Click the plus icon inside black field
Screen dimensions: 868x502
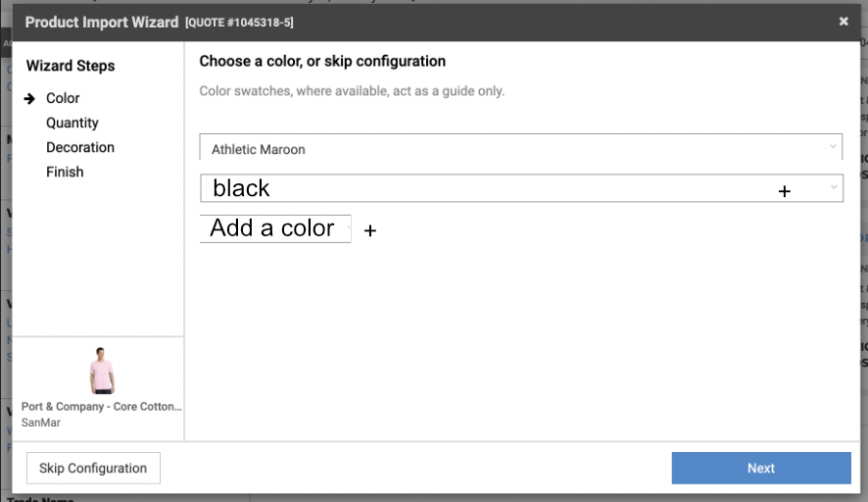784,192
